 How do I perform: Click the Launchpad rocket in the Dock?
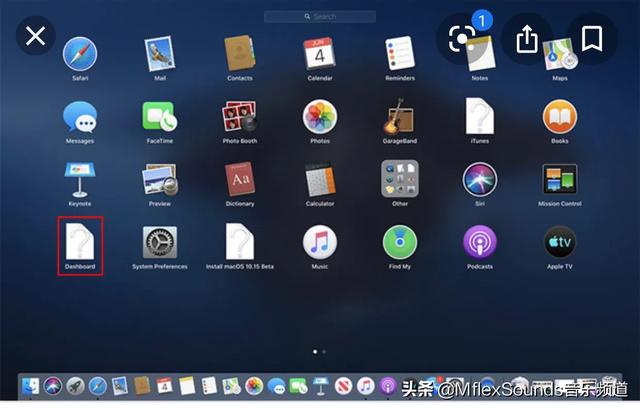click(76, 386)
